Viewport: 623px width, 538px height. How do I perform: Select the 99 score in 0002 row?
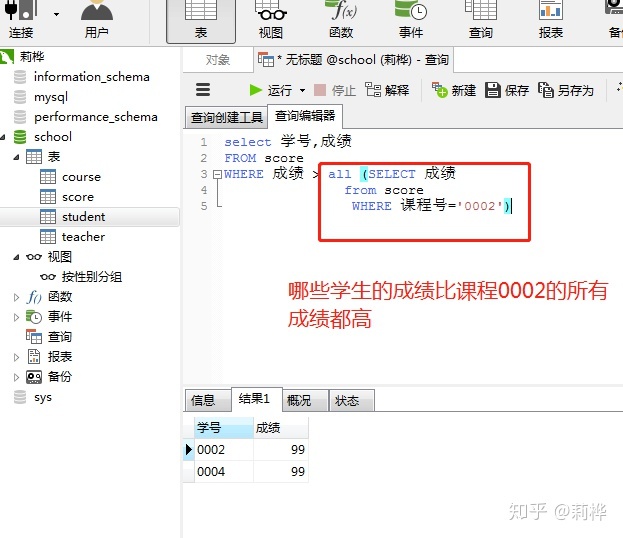[281, 449]
